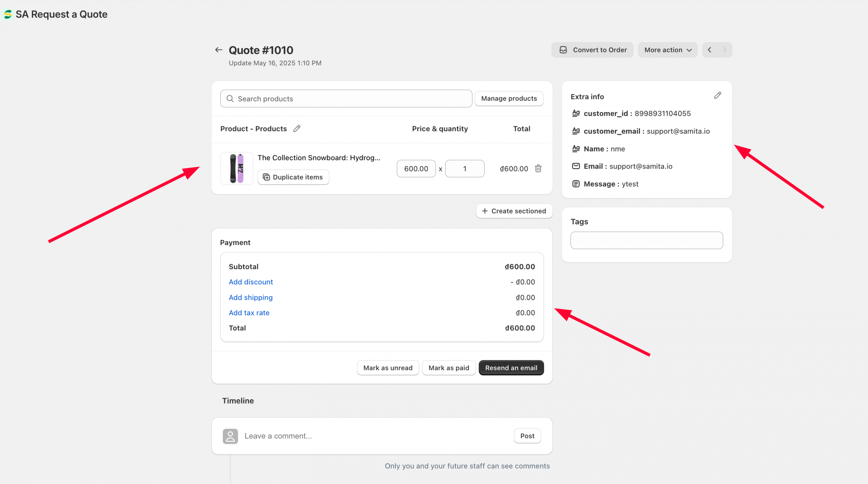This screenshot has height=484, width=868.
Task: Click Duplicate items button
Action: (293, 177)
